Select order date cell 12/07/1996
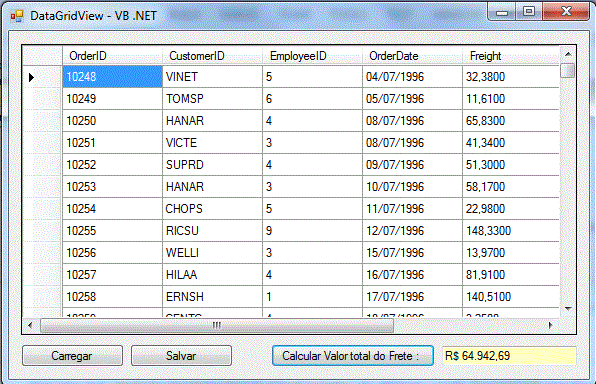Screen dimensions: 596x384 click(412, 231)
